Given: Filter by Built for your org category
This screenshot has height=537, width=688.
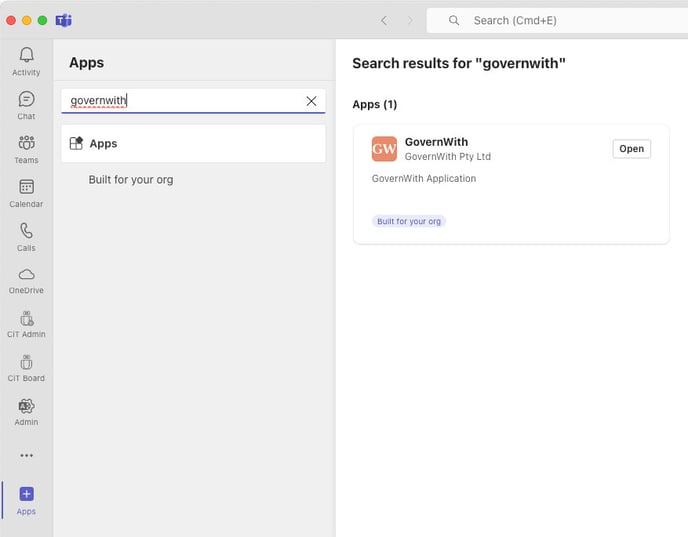Looking at the screenshot, I should click(x=131, y=180).
